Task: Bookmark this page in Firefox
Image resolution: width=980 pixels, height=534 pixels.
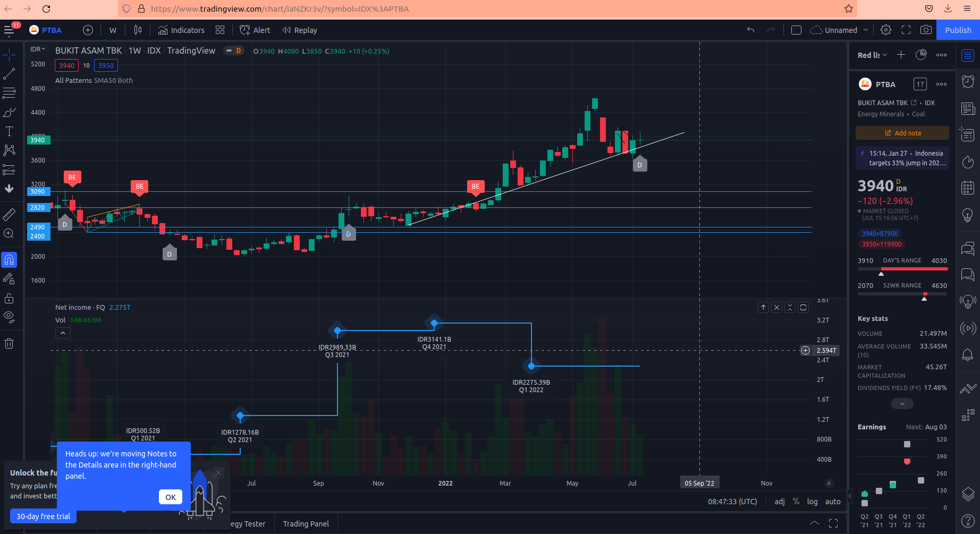Action: click(849, 9)
